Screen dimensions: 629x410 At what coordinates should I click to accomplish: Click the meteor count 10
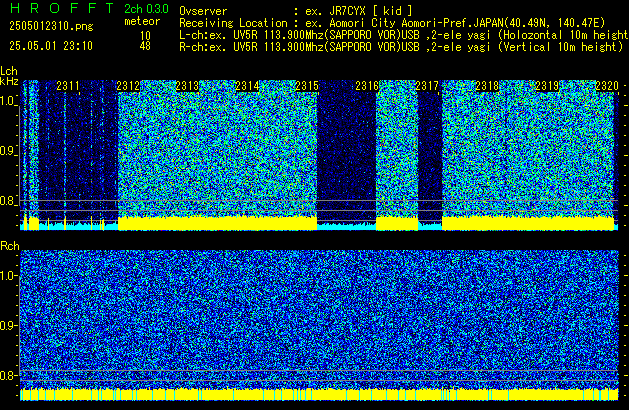click(145, 36)
